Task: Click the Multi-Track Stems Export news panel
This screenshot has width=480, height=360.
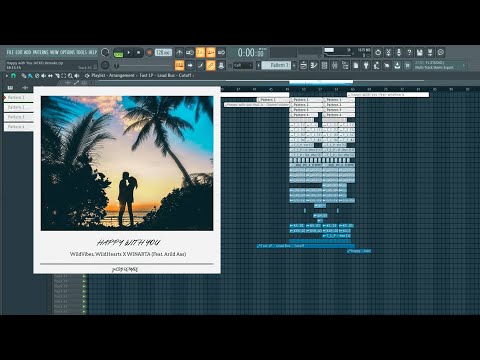Action: (x=437, y=65)
